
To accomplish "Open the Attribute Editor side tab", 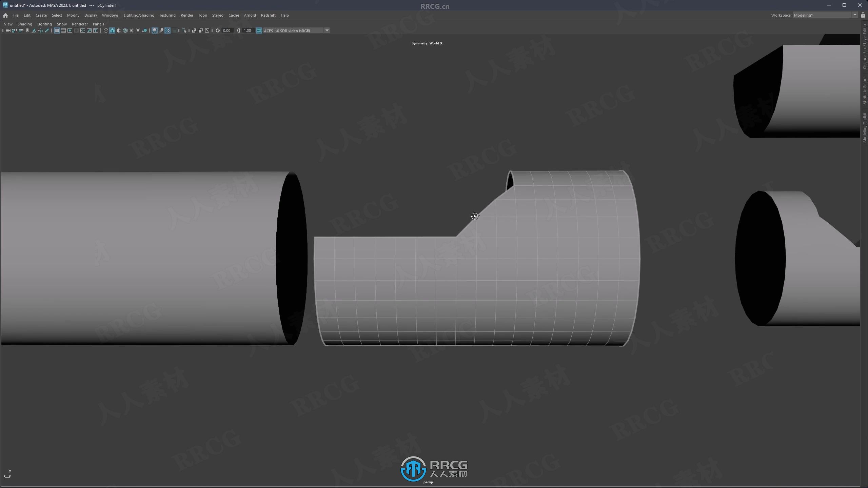I will pos(865,90).
